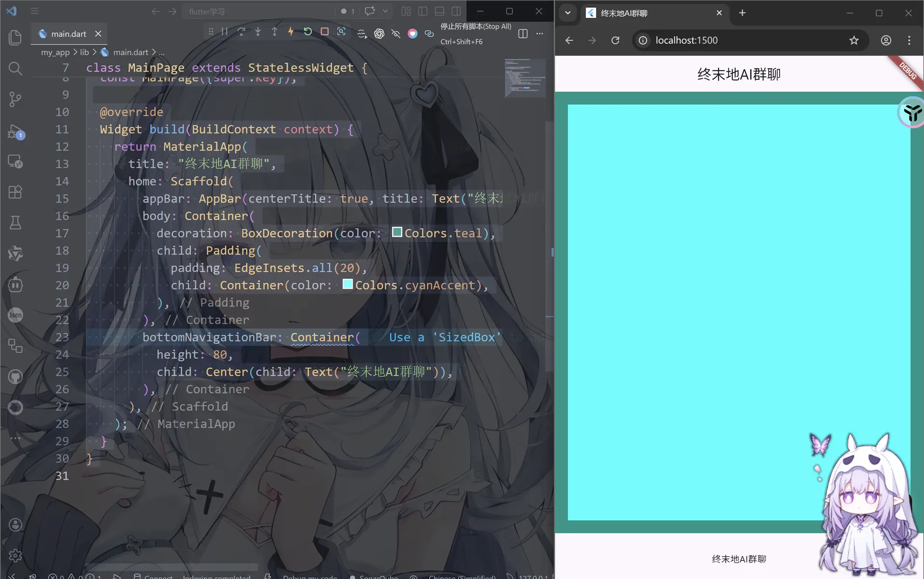This screenshot has height=579, width=924.
Task: View site information for localhost
Action: click(x=643, y=40)
